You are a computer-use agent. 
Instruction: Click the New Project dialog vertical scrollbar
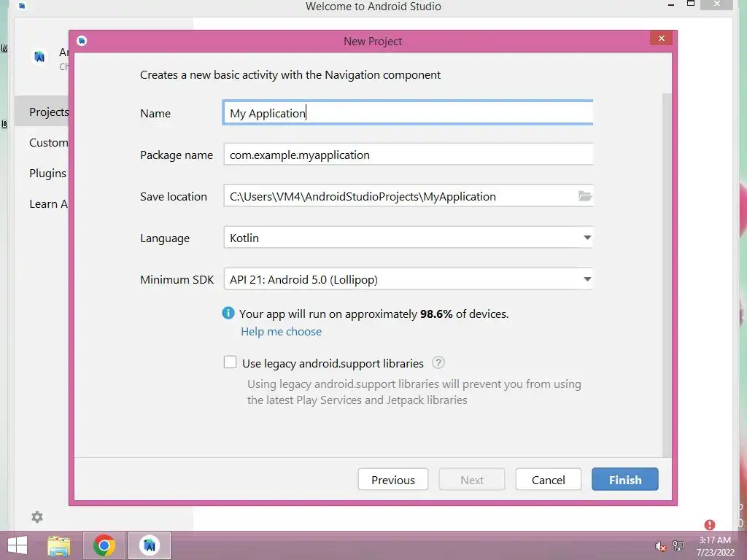667,275
